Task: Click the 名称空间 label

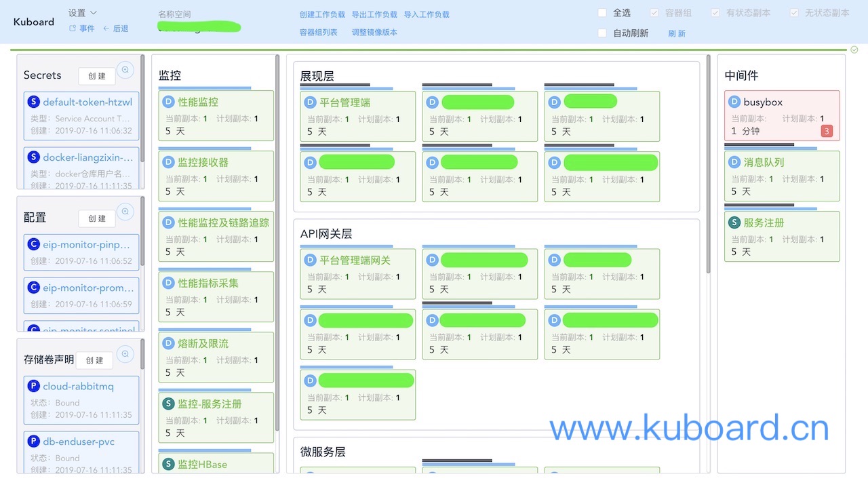Action: pyautogui.click(x=174, y=14)
